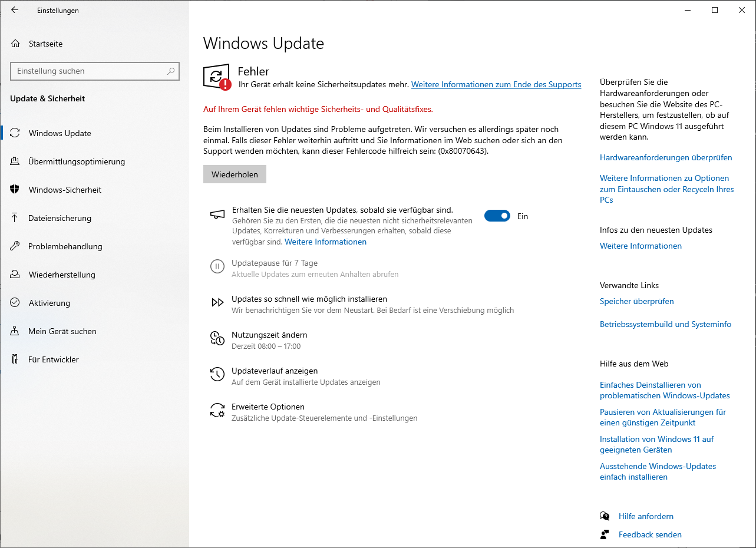The image size is (756, 548).
Task: Click the Mein Gerät suchen icon
Action: [x=15, y=331]
